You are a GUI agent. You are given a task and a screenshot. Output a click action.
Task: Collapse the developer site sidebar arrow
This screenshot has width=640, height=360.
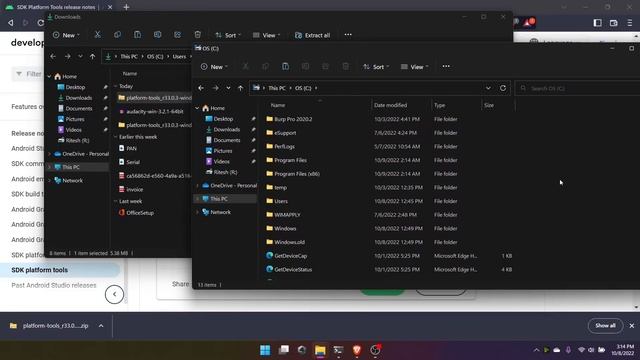click(114, 294)
